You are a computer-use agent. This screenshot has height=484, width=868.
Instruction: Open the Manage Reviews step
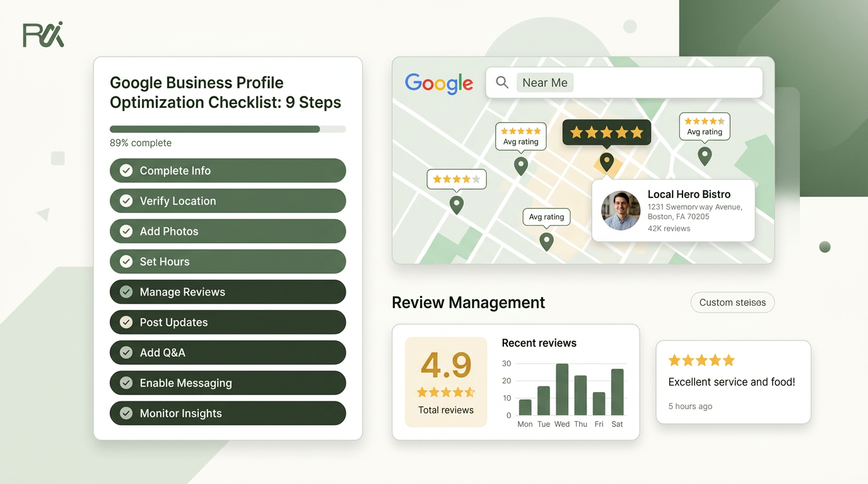coord(228,292)
